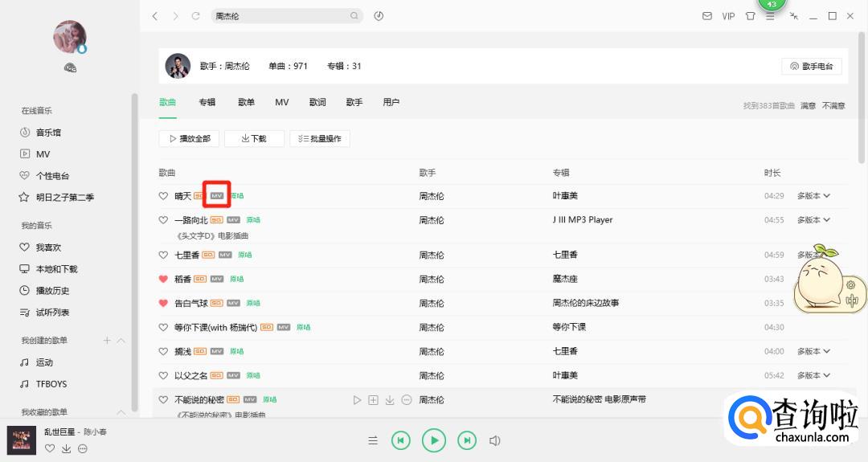868x462 pixels.
Task: Add new playlist with plus icon
Action: [x=107, y=341]
